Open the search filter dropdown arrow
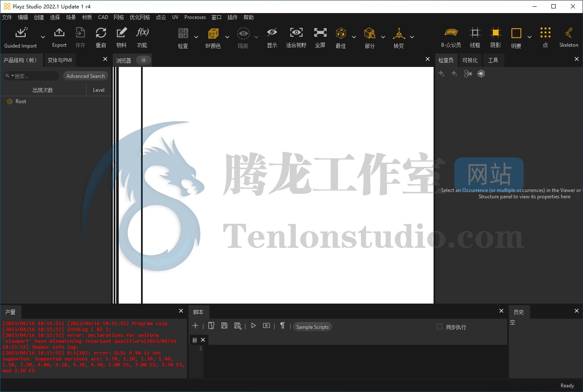 tap(13, 76)
